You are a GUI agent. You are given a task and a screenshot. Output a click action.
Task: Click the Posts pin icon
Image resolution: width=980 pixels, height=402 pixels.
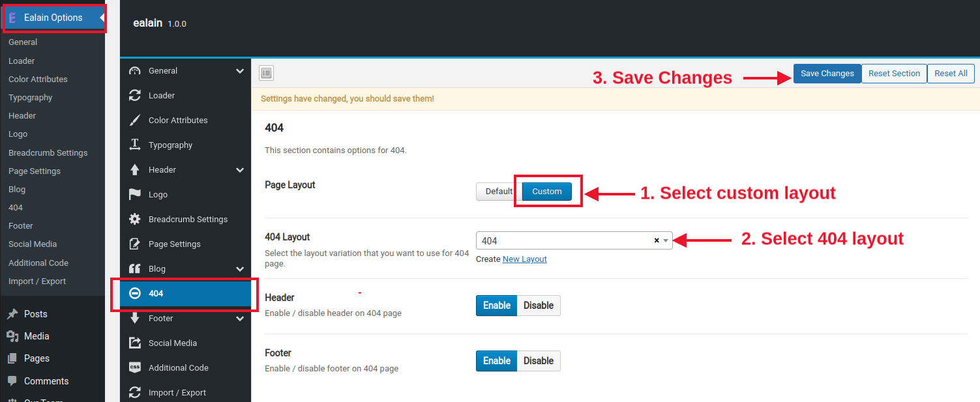pos(12,314)
